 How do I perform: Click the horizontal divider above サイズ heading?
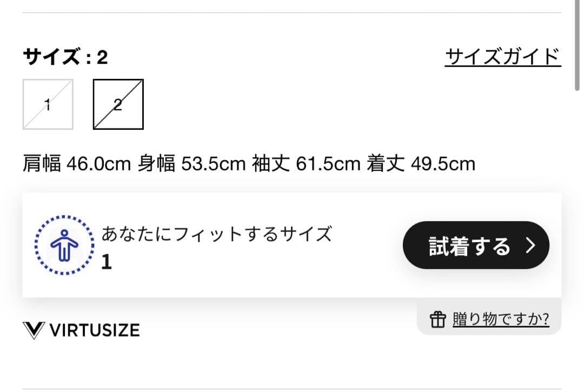pyautogui.click(x=292, y=12)
